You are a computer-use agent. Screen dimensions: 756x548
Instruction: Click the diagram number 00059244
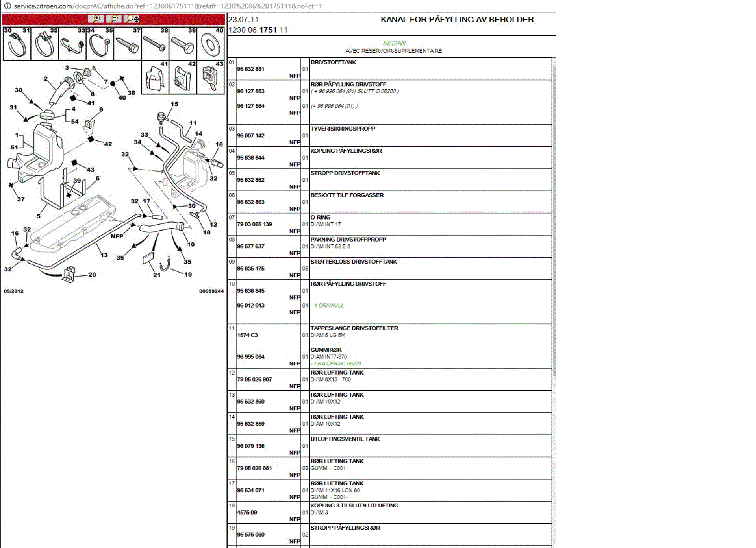coord(211,291)
